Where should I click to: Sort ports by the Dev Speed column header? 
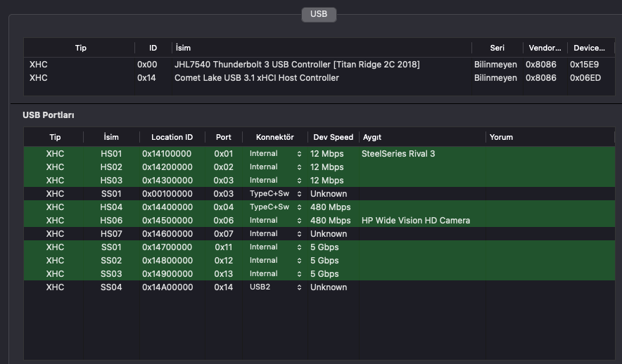[333, 138]
